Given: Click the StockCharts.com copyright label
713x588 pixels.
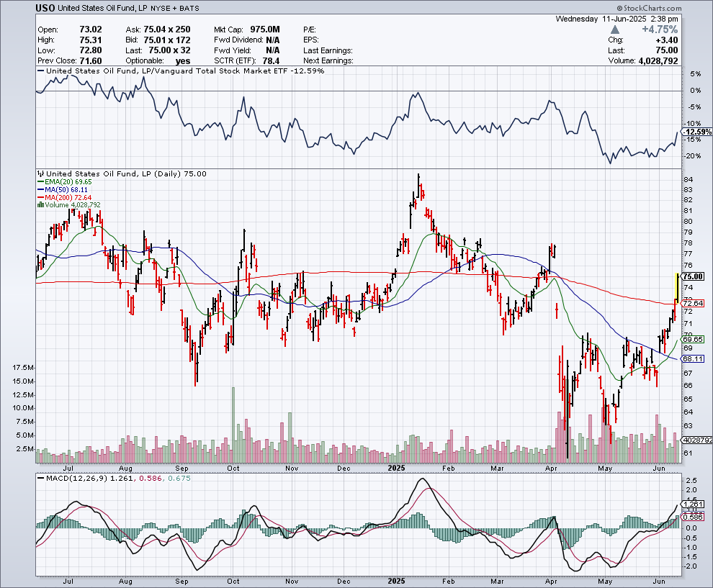Looking at the screenshot, I should pos(650,8).
